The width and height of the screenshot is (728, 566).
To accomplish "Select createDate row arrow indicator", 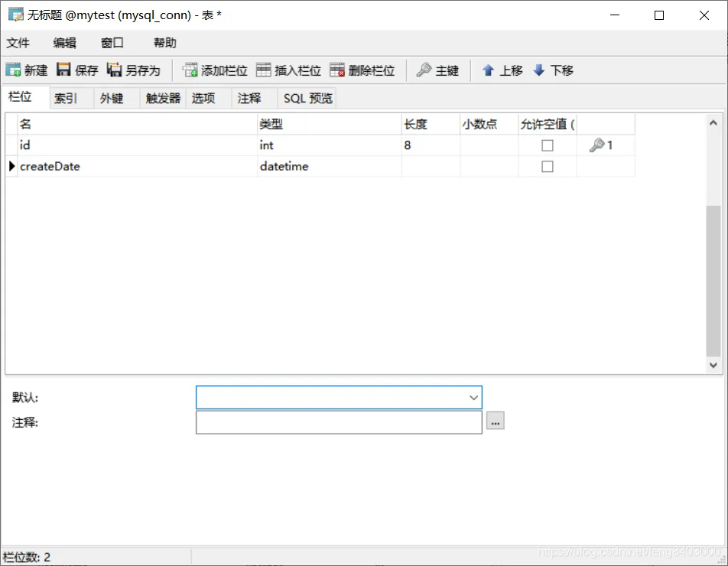I will pyautogui.click(x=12, y=166).
